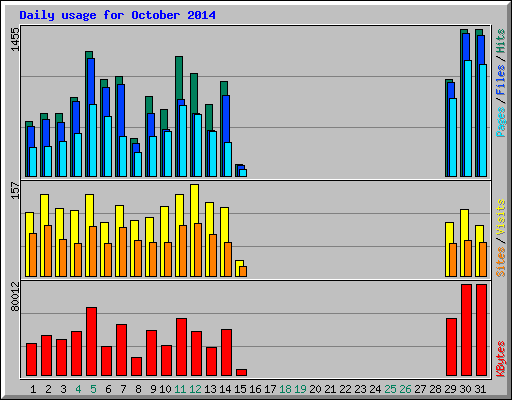The height and width of the screenshot is (400, 512).
Task: Click the red KBytes bar for day 30
Action: (x=467, y=330)
